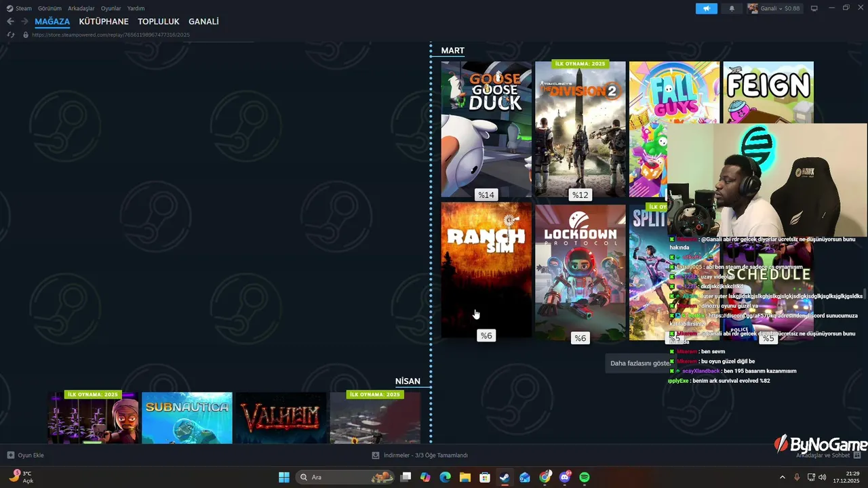Open File Explorer from the taskbar
The height and width of the screenshot is (488, 868).
click(x=465, y=477)
